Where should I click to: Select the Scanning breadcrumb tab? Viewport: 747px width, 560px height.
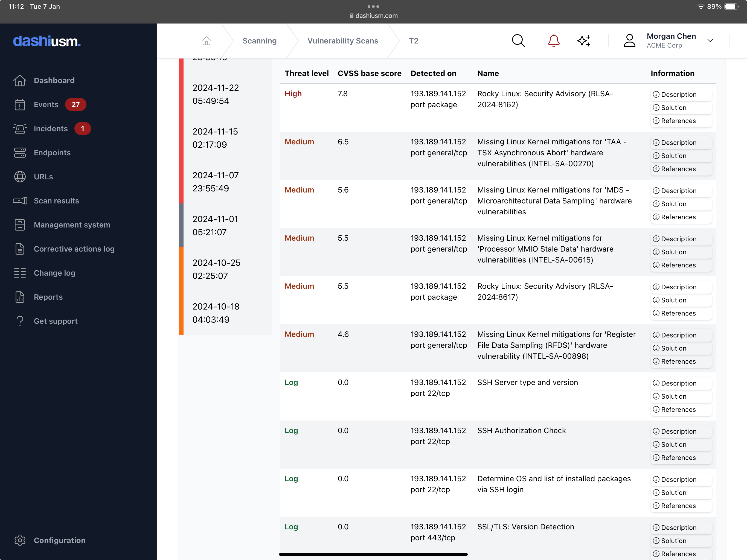(260, 40)
